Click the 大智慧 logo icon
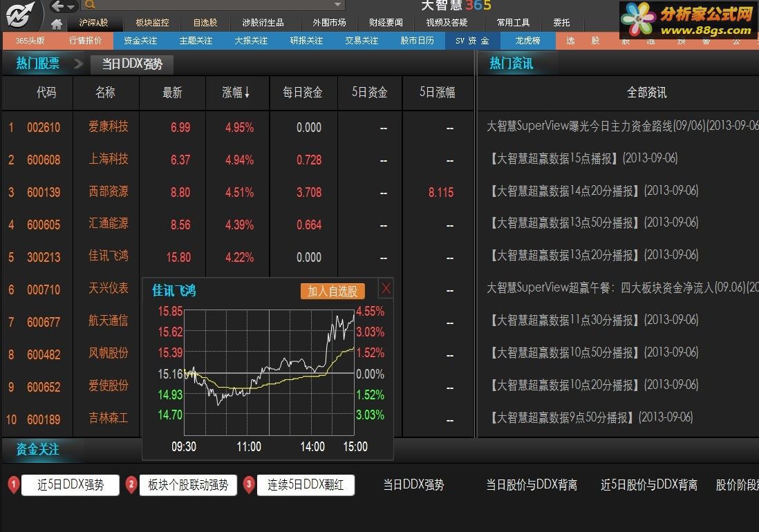Image resolution: width=759 pixels, height=532 pixels. (20, 15)
